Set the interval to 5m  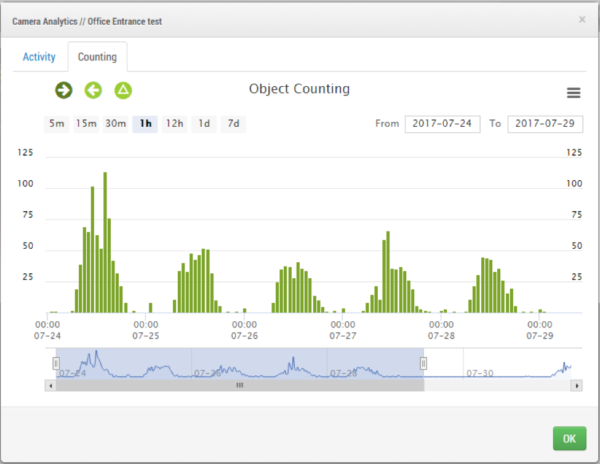[57, 124]
